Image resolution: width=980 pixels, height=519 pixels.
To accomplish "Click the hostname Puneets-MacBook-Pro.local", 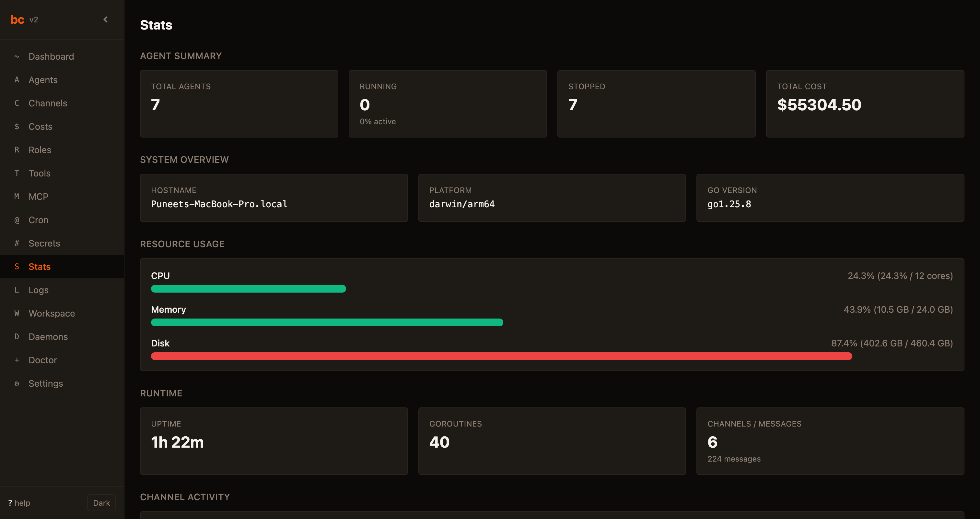I will (219, 204).
